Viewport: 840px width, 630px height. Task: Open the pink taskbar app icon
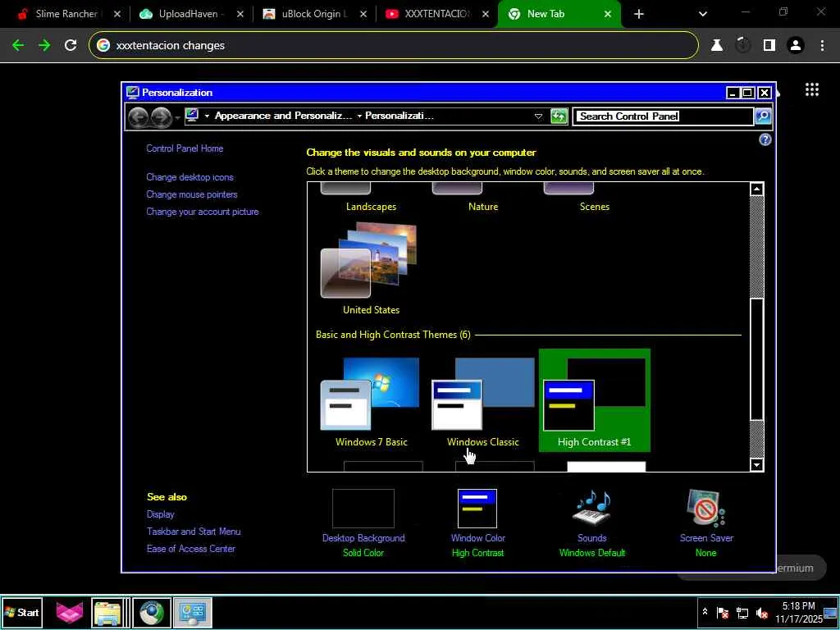(70, 612)
